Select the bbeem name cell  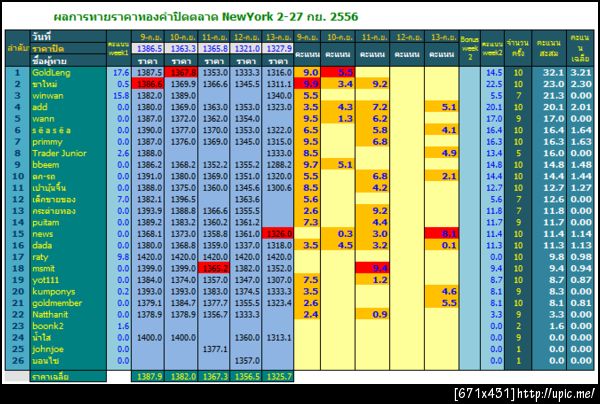68,165
